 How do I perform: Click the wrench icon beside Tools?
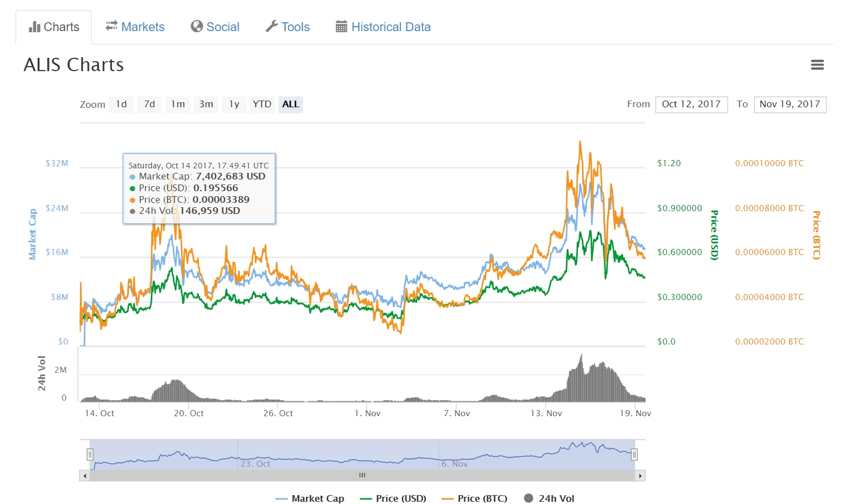click(x=272, y=26)
